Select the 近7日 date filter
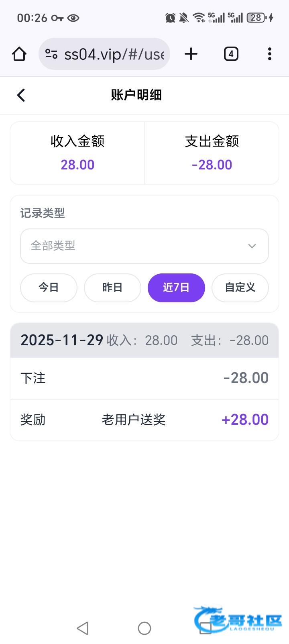Screen dimensions: 289x644 pos(176,287)
